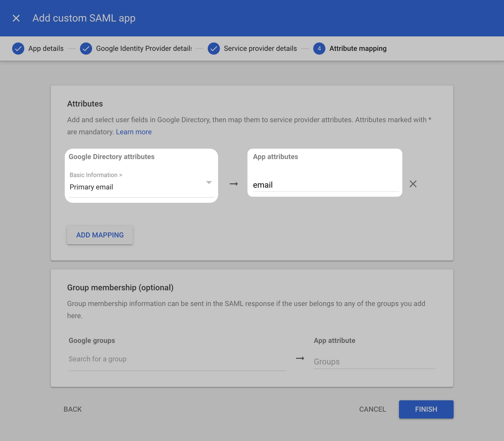504x441 pixels.
Task: Click the Group membership (optional) heading
Action: (x=120, y=288)
